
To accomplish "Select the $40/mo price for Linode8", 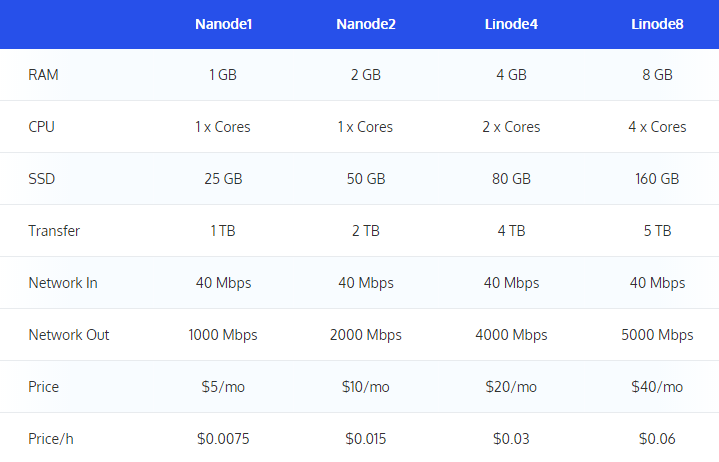I will [x=657, y=387].
